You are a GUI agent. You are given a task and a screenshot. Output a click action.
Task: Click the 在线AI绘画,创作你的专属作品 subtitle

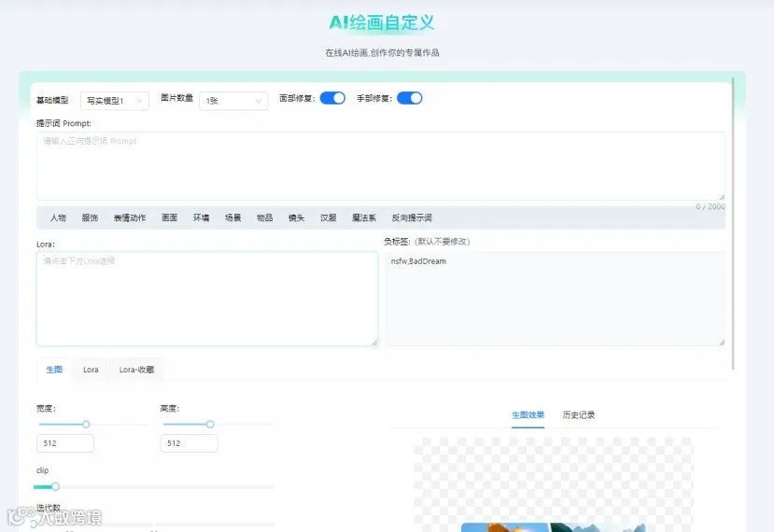(x=382, y=53)
